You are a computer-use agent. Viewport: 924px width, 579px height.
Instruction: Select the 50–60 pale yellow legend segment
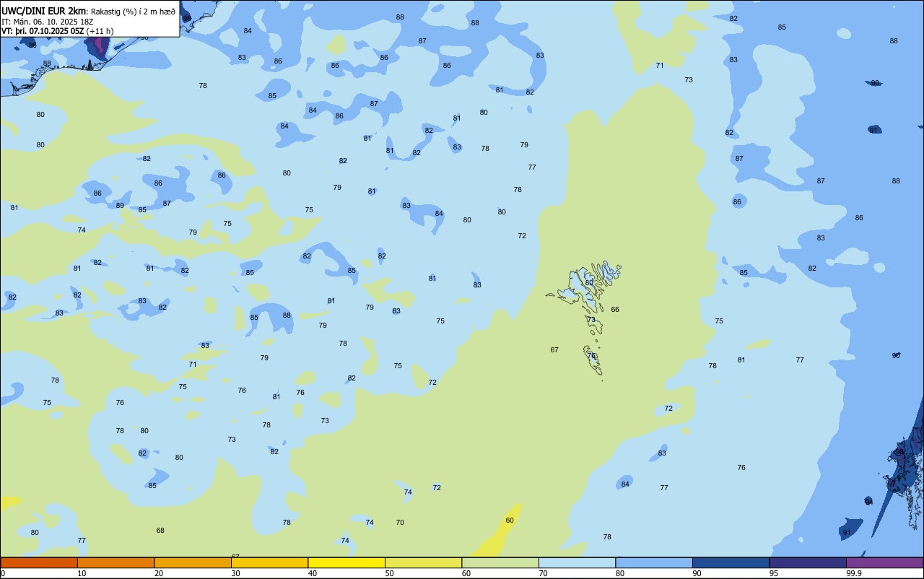[x=423, y=562]
